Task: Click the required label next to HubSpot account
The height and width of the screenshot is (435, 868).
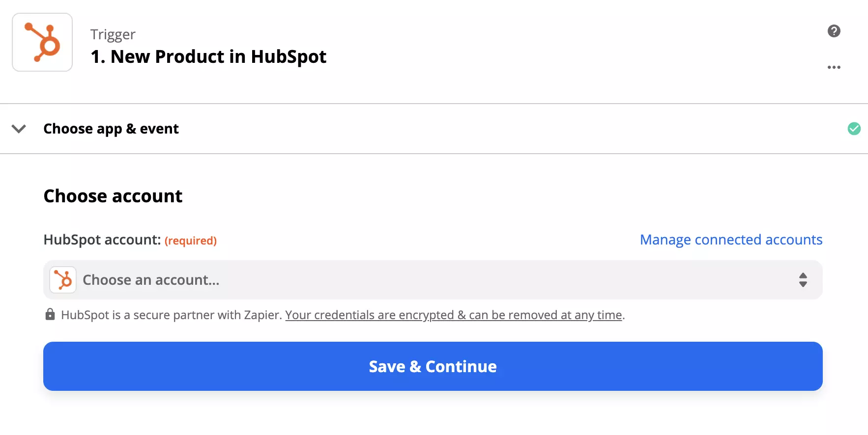Action: tap(191, 241)
